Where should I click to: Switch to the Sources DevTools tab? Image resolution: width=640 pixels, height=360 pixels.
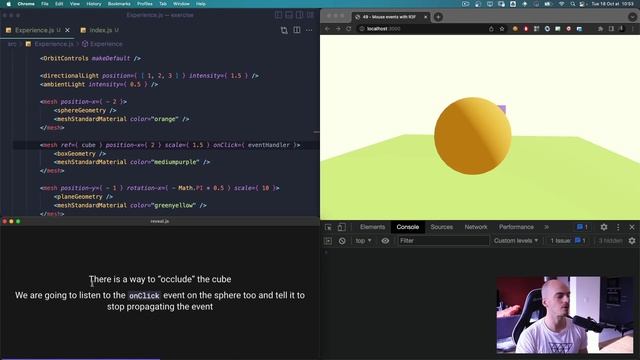(x=441, y=227)
